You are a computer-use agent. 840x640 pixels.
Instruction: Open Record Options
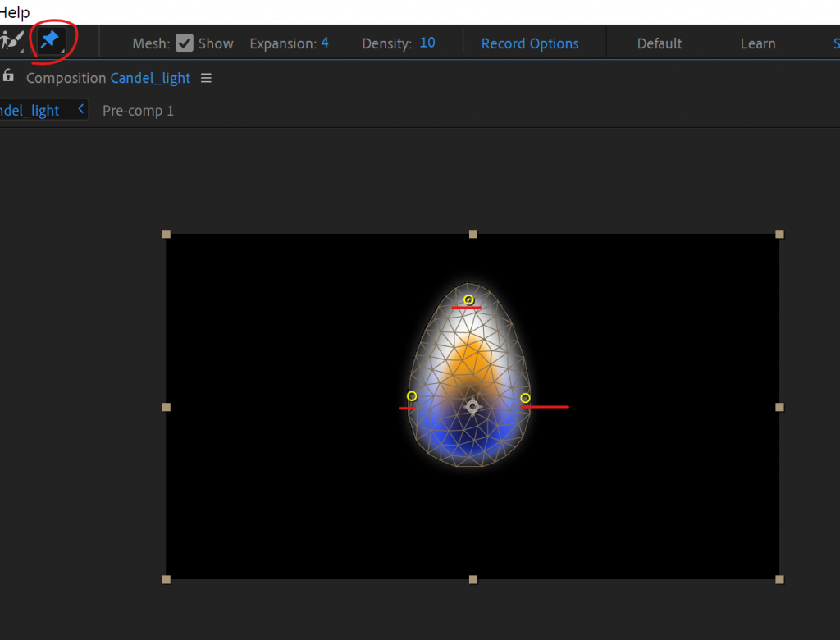coord(530,43)
